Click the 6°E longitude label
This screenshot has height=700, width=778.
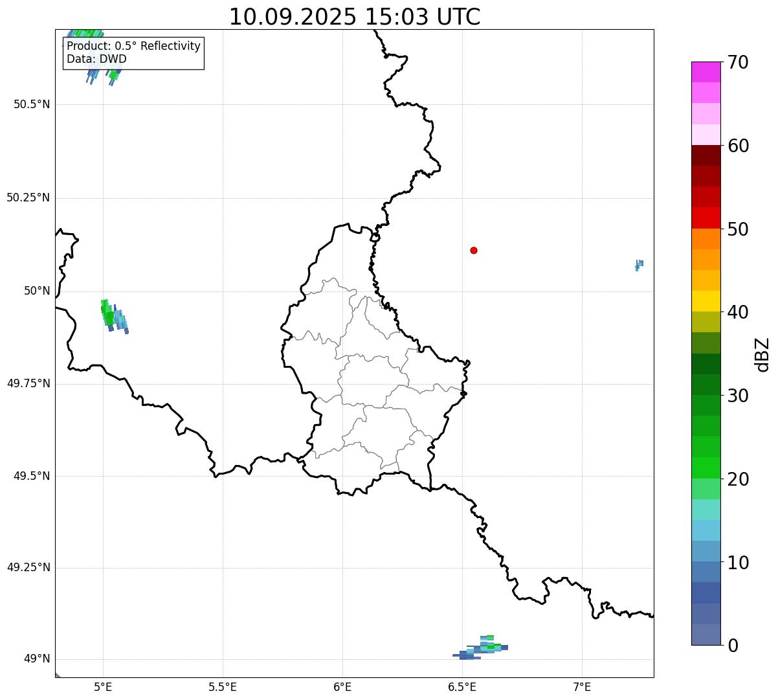(342, 686)
